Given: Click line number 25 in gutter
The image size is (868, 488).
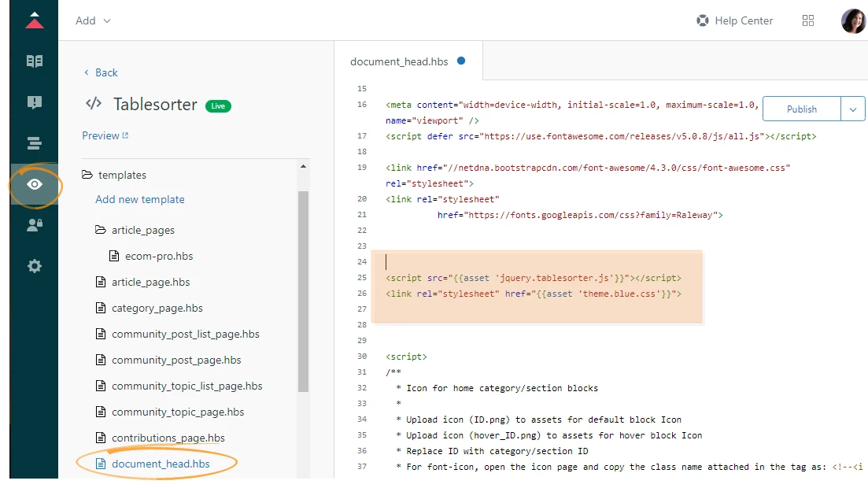Looking at the screenshot, I should (362, 278).
